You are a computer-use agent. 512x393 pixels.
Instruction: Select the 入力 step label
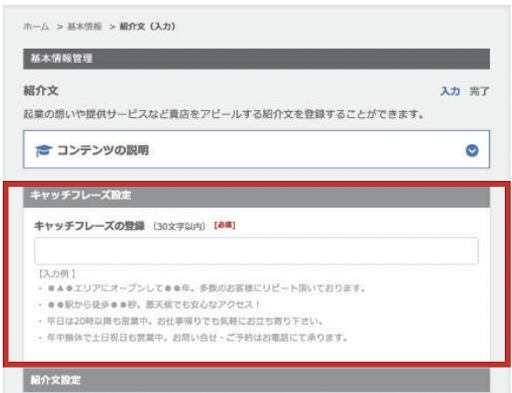point(450,91)
